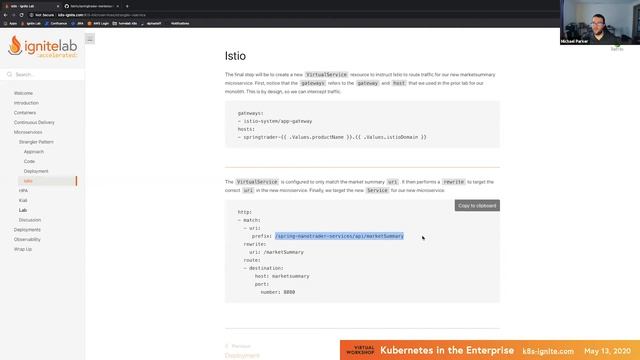This screenshot has width=640, height=360.
Task: Select the highlighted Istio sidebar item
Action: coord(47,181)
